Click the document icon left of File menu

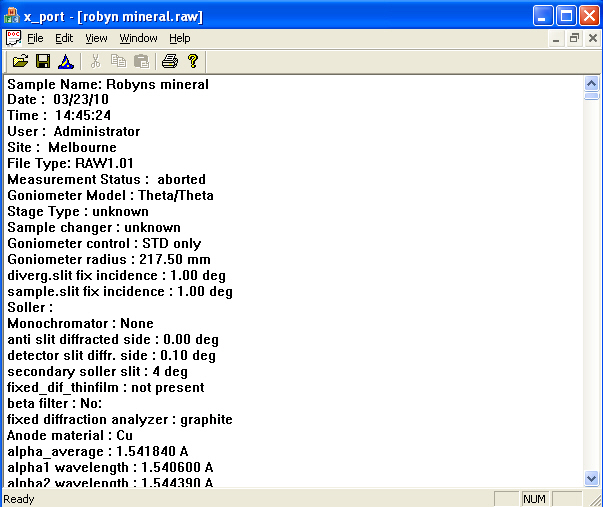pyautogui.click(x=13, y=38)
